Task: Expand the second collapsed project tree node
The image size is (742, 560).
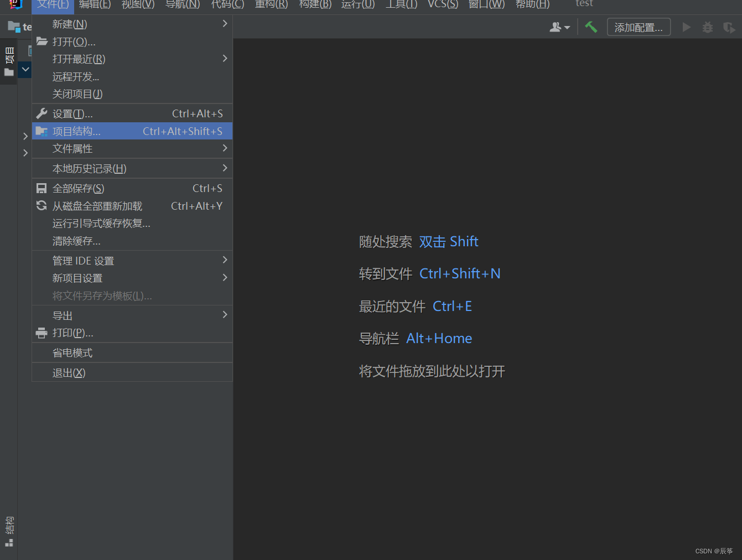Action: pos(25,153)
